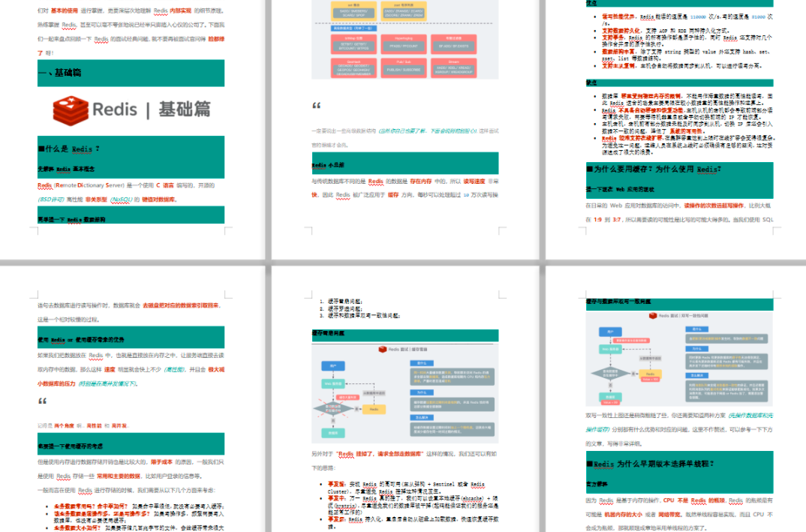
Task: Click the red Redis cube logo
Action: point(71,110)
